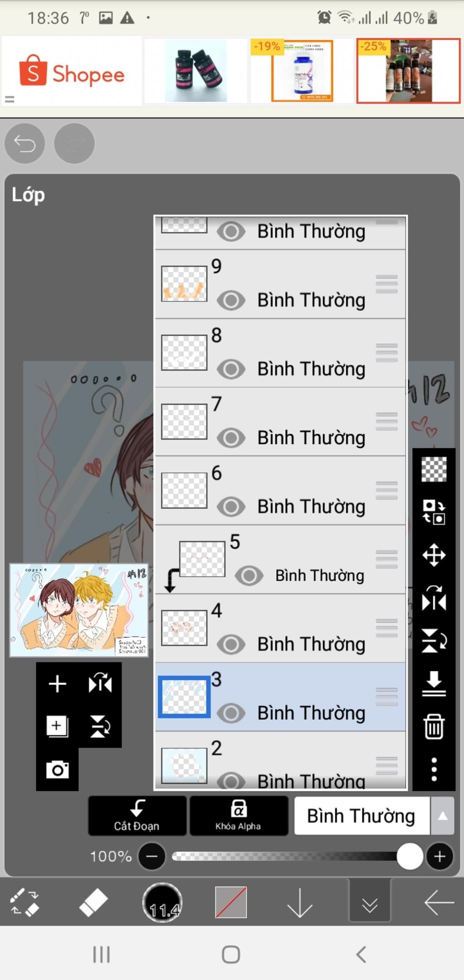Enable Khóa Alpha lock button
The width and height of the screenshot is (464, 980).
tap(238, 816)
